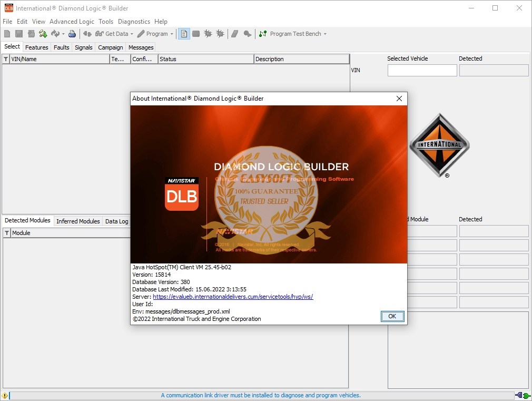Open the dropdown arrow beside the sync icon
This screenshot has height=401, width=532.
coord(63,34)
